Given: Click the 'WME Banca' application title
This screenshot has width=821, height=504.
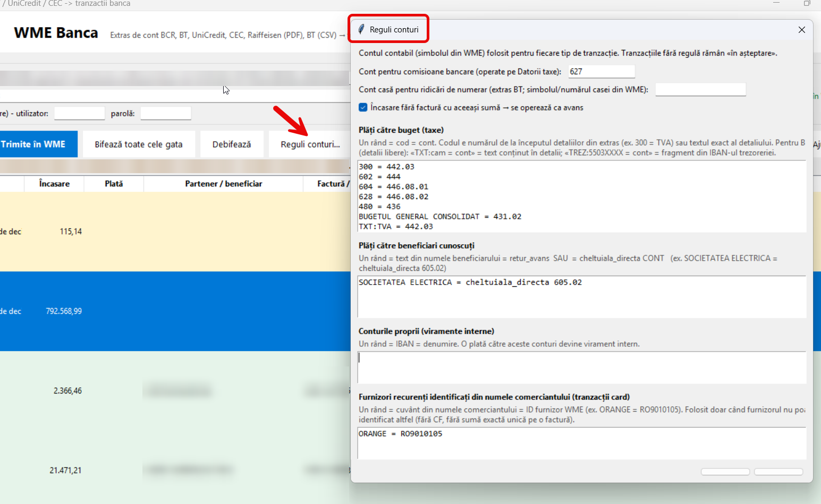Looking at the screenshot, I should point(56,33).
